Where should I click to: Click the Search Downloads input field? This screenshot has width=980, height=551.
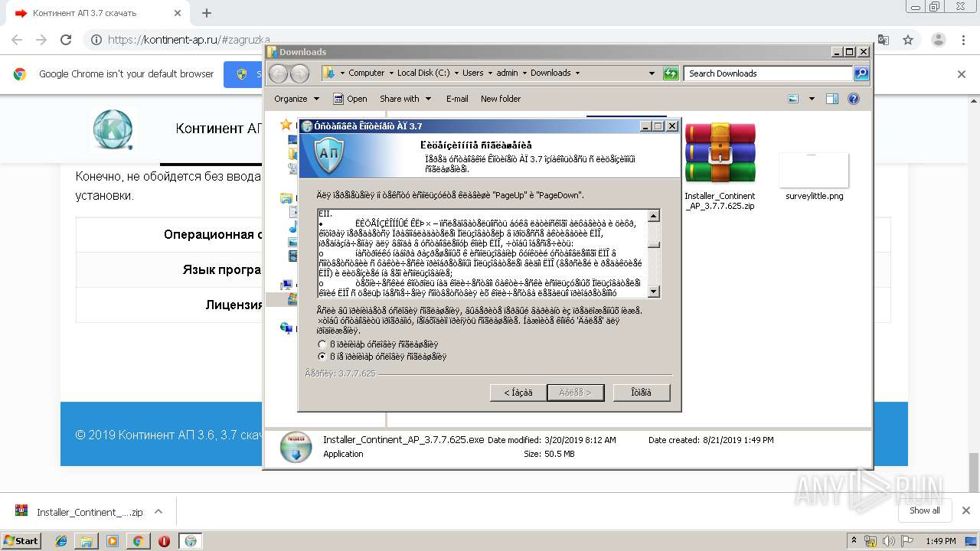click(769, 73)
